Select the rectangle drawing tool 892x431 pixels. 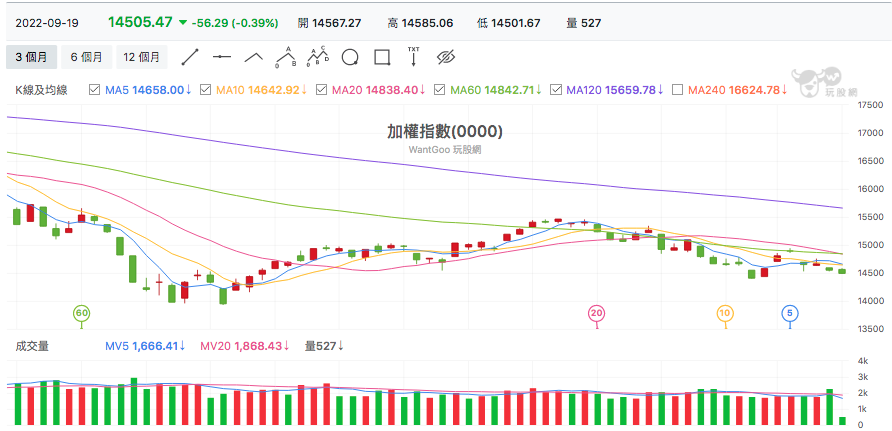(x=382, y=57)
